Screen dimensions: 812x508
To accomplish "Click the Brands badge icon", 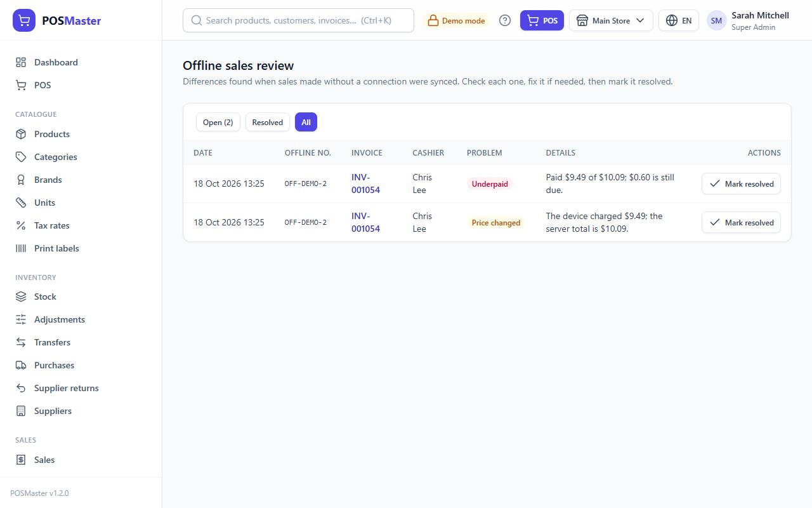I will (21, 180).
